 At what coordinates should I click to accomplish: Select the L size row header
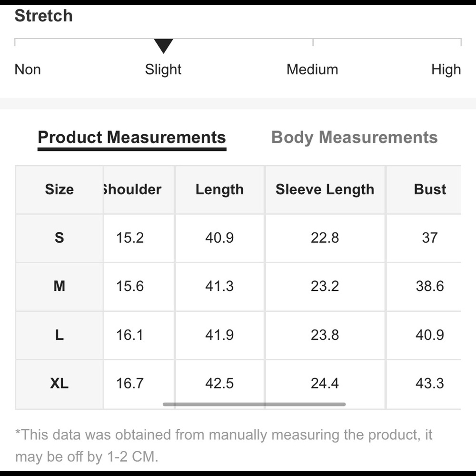tap(59, 335)
